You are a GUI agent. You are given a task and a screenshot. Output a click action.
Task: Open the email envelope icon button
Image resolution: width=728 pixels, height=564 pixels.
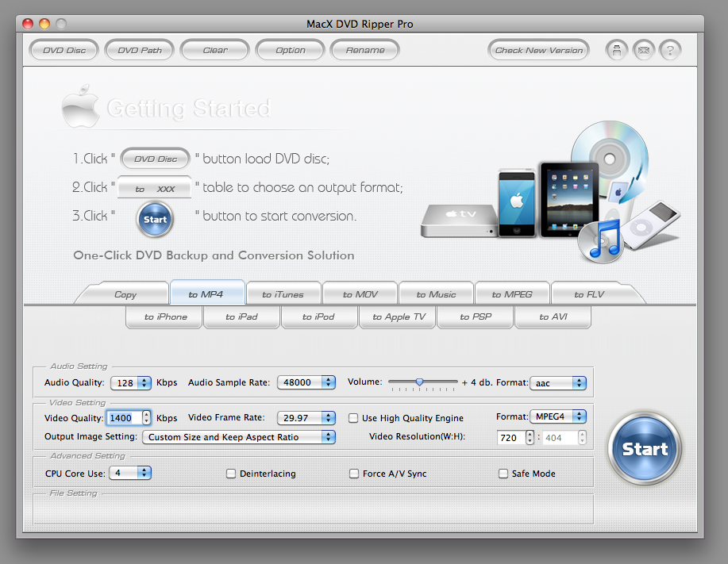644,50
